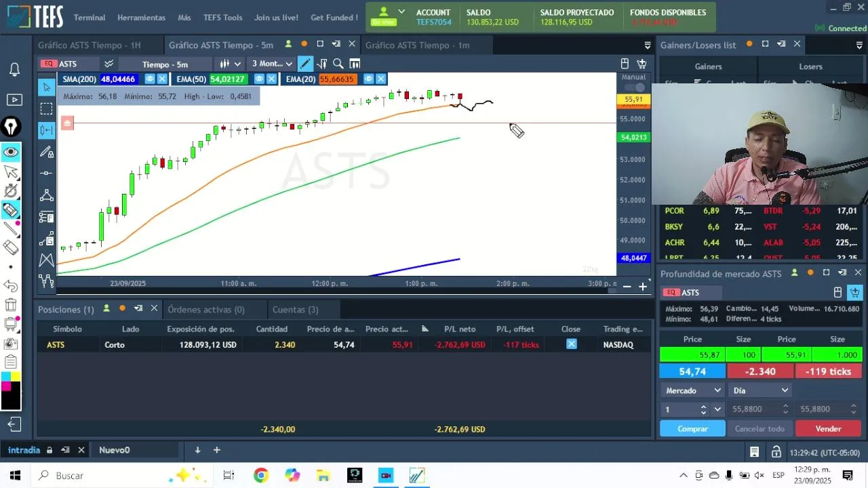Expand the double chevron beside ASTS symbol
This screenshot has width=868, height=488.
pyautogui.click(x=108, y=64)
